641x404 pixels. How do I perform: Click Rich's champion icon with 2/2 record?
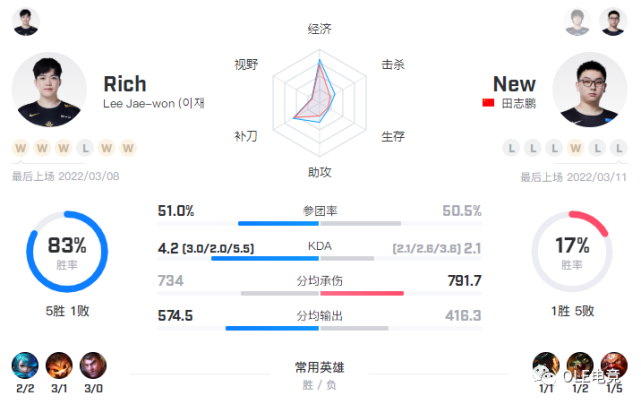(x=25, y=365)
